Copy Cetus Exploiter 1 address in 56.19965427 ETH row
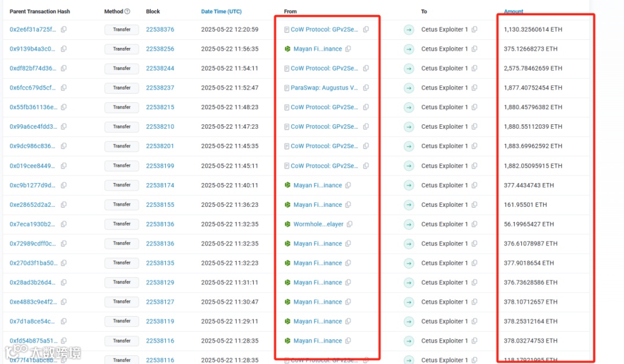The height and width of the screenshot is (364, 624). click(x=474, y=224)
